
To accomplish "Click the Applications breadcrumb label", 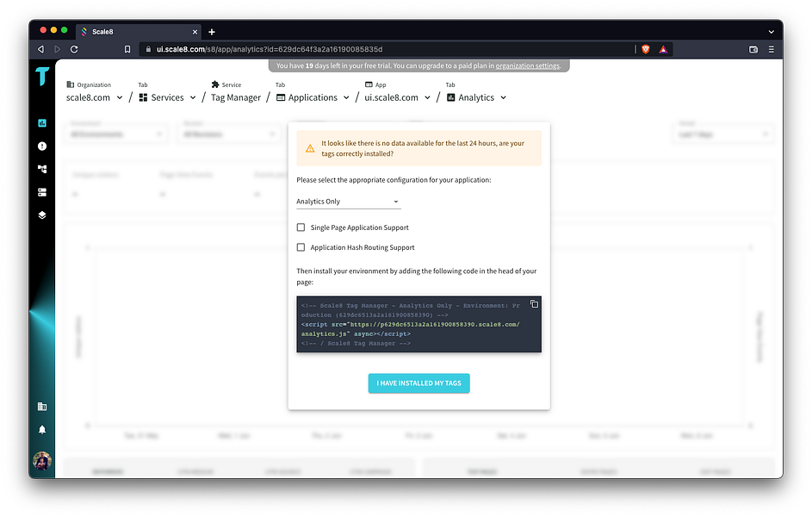I will (x=313, y=97).
